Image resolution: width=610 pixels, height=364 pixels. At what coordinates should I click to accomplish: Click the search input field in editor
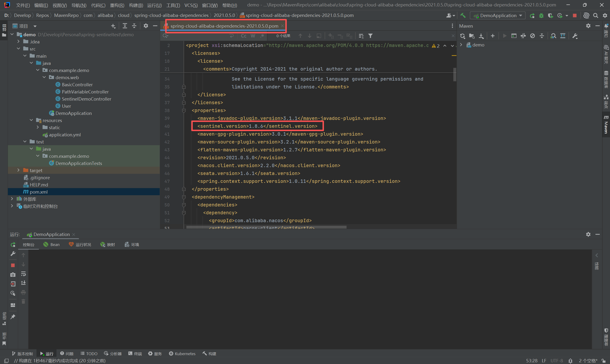tap(199, 36)
